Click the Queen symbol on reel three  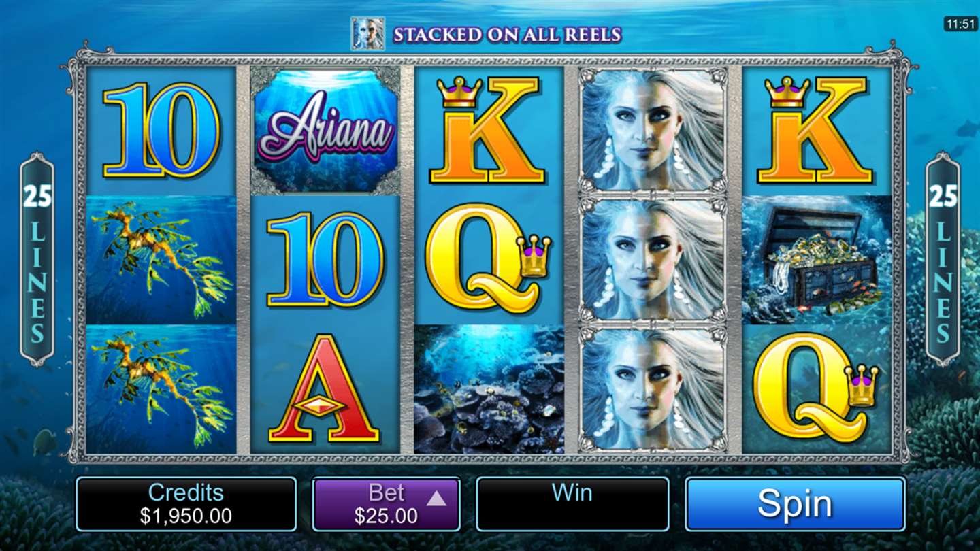point(489,260)
